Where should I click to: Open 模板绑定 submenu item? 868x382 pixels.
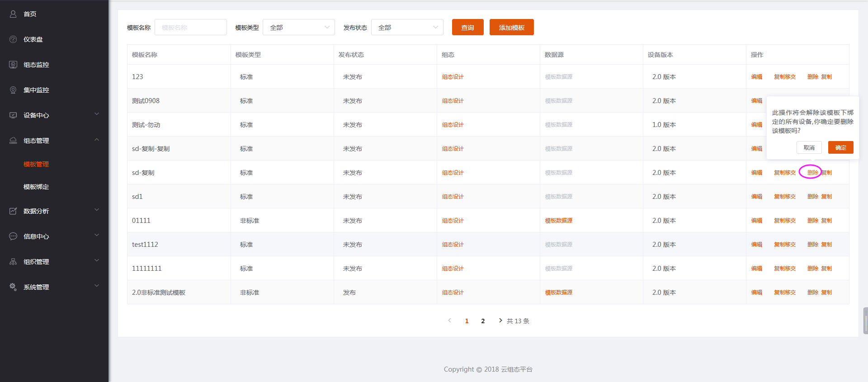pos(36,187)
